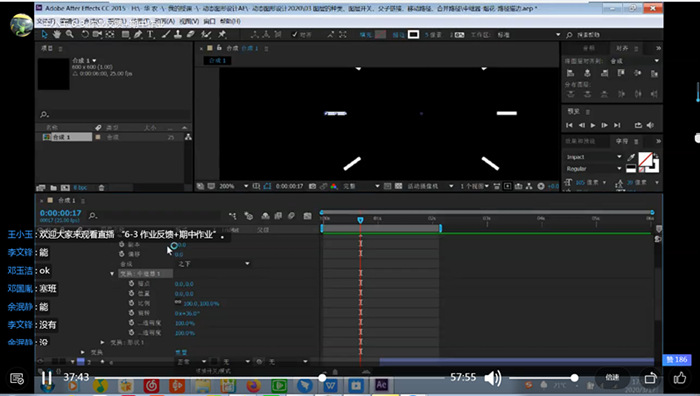Click the video player volume slider handle
The height and width of the screenshot is (396, 700).
click(575, 378)
